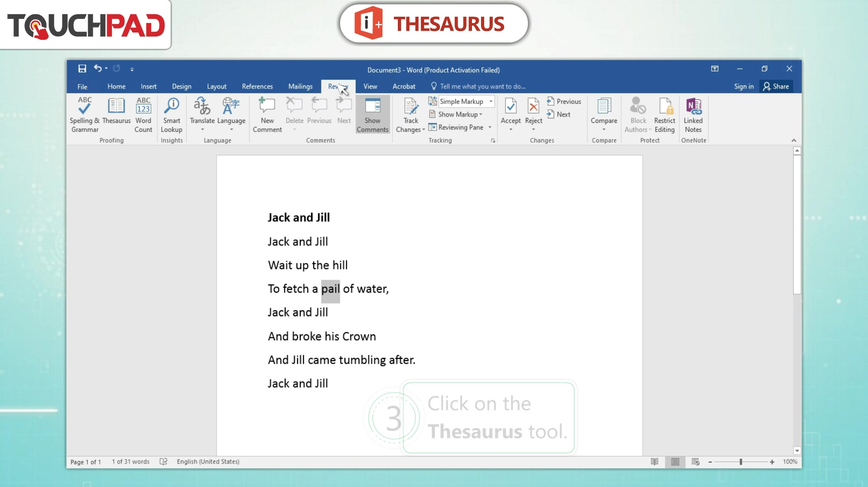Click Block Authors
This screenshot has width=868, height=487.
click(x=638, y=115)
